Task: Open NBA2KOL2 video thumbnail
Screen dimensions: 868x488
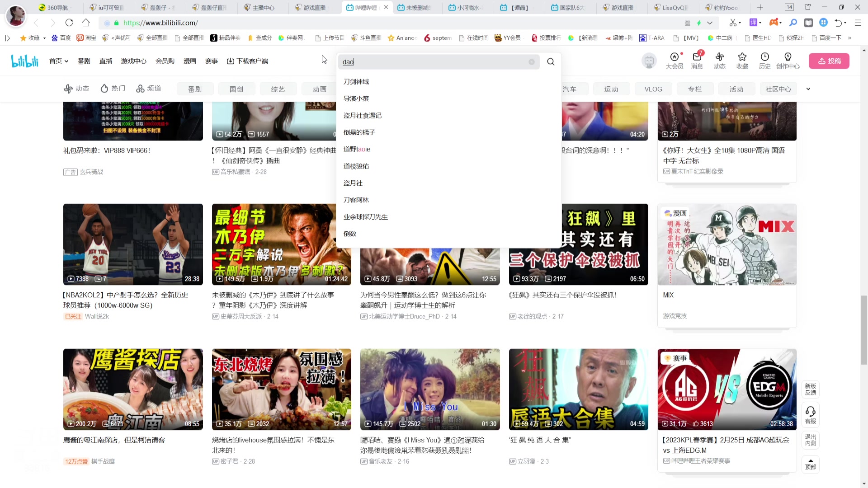Action: click(x=133, y=244)
